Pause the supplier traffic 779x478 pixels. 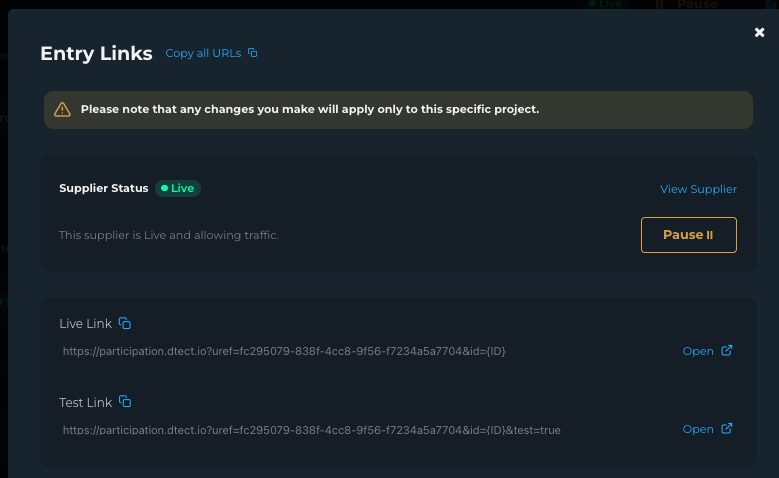(688, 235)
